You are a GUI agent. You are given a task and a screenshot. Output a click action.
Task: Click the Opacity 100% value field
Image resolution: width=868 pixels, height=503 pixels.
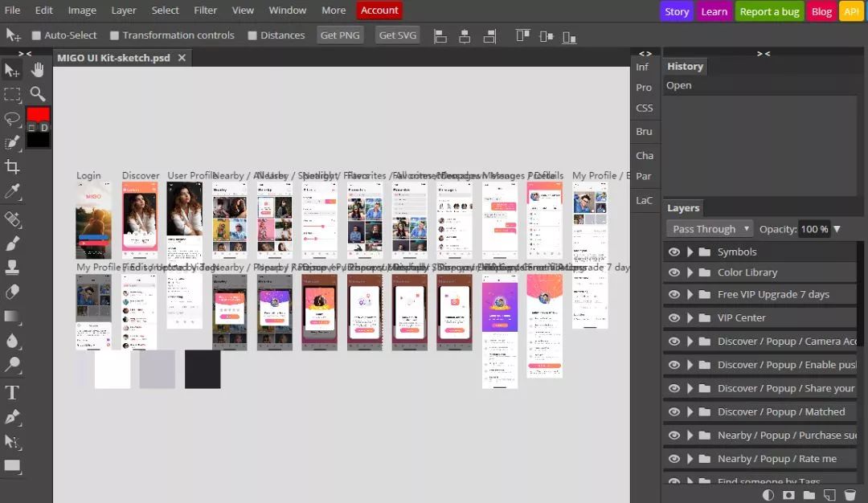[814, 229]
